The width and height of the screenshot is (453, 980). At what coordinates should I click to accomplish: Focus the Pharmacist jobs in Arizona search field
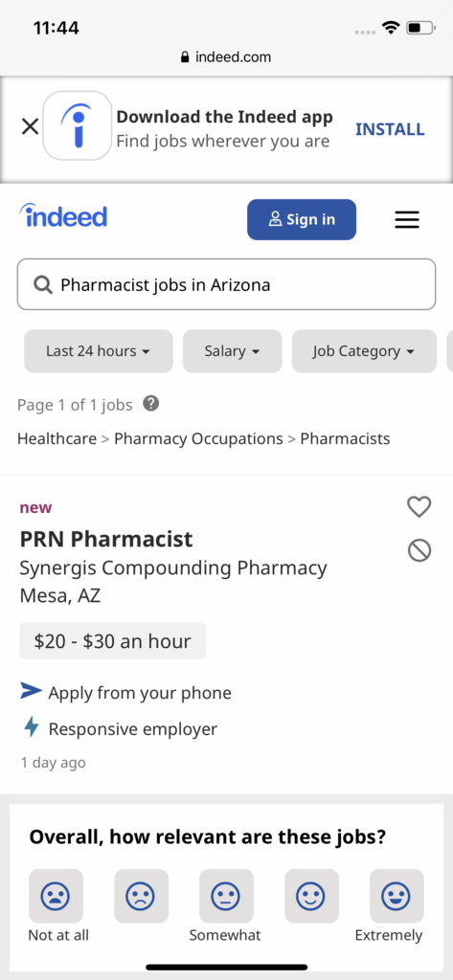[226, 284]
